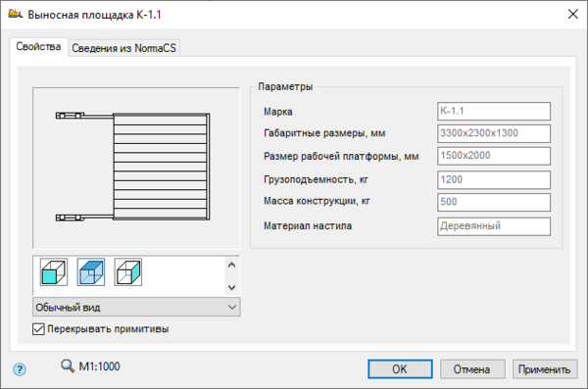Open help via the question mark icon
The height and width of the screenshot is (389, 588).
tap(20, 369)
